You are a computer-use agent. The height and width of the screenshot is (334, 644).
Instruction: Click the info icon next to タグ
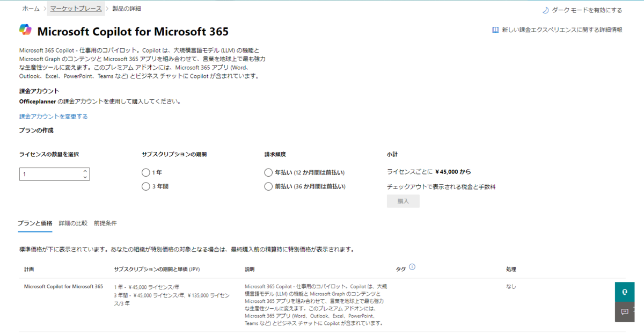(x=412, y=266)
